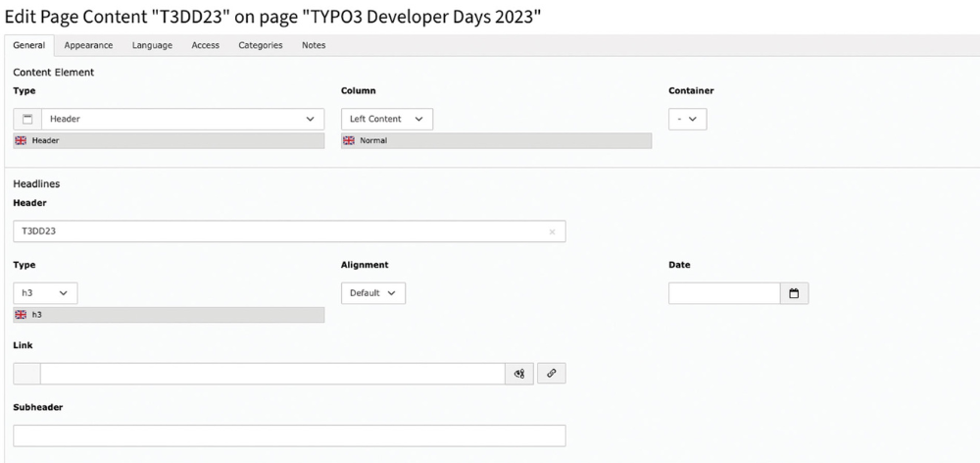This screenshot has width=980, height=463.
Task: Click the content type icon beside Header dropdown
Action: click(x=27, y=119)
